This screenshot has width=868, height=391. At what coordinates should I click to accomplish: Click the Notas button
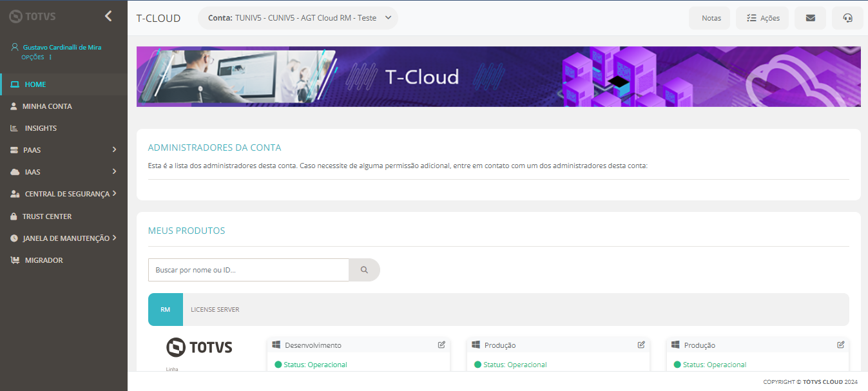tap(709, 18)
